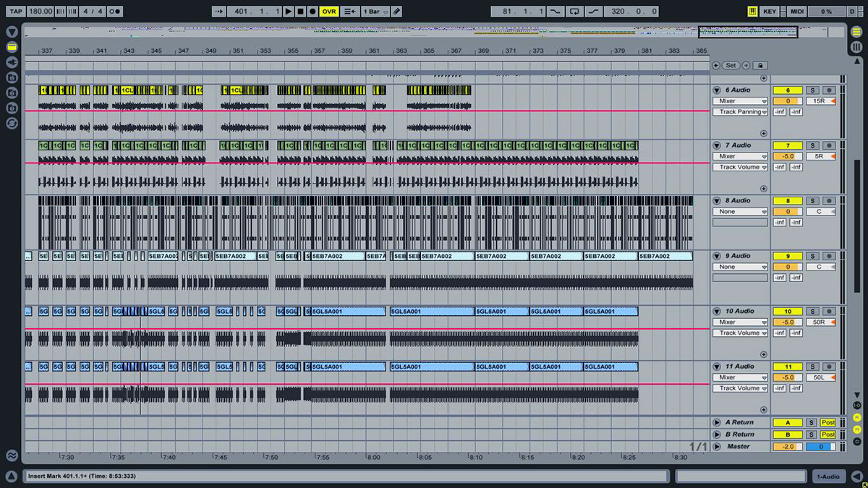The image size is (868, 488).
Task: Toggle the computer MIDI keyboard icon
Action: [753, 12]
